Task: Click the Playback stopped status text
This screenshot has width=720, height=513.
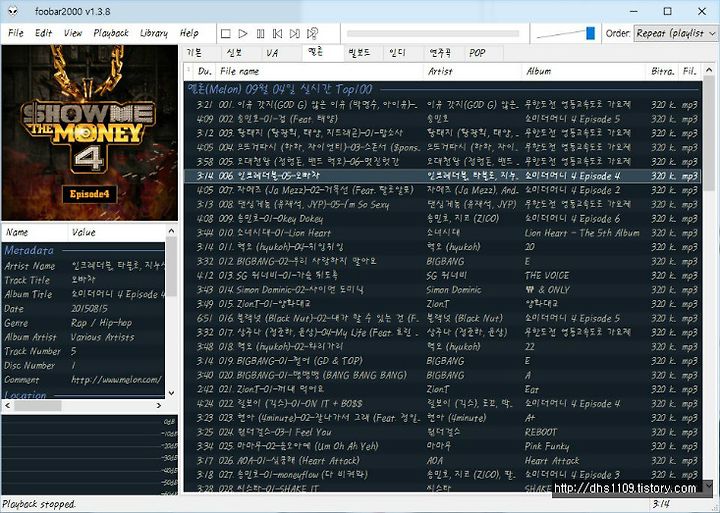Action: pyautogui.click(x=39, y=504)
